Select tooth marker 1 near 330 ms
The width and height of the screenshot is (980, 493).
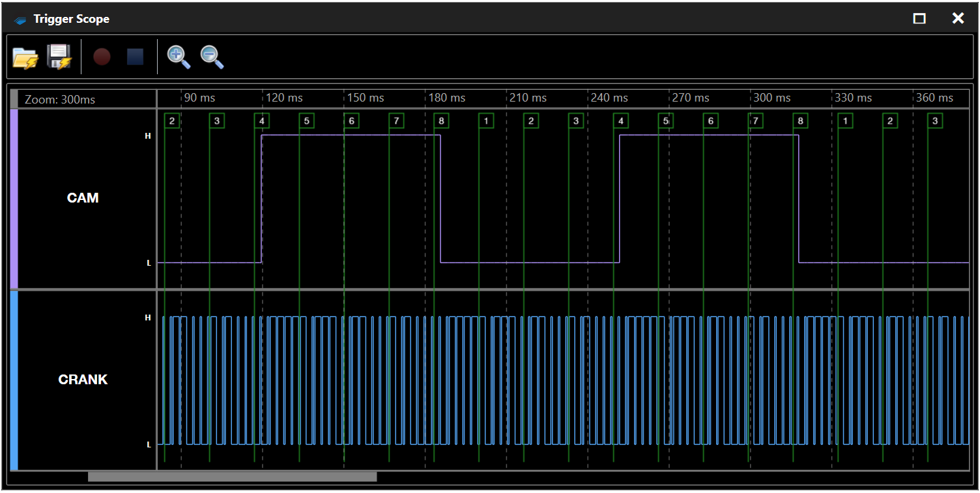tap(845, 120)
